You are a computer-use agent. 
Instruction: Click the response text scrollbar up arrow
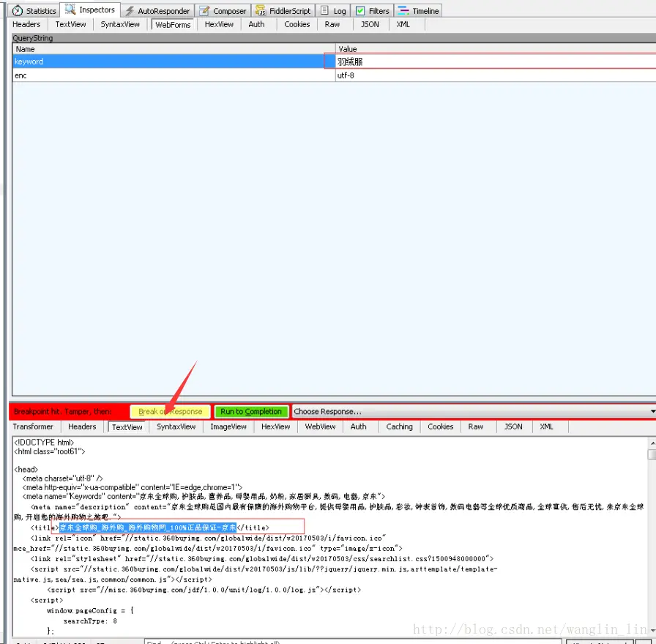point(652,443)
